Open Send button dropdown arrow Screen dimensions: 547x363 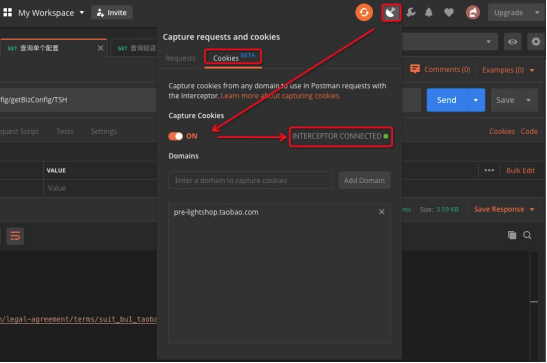point(476,100)
